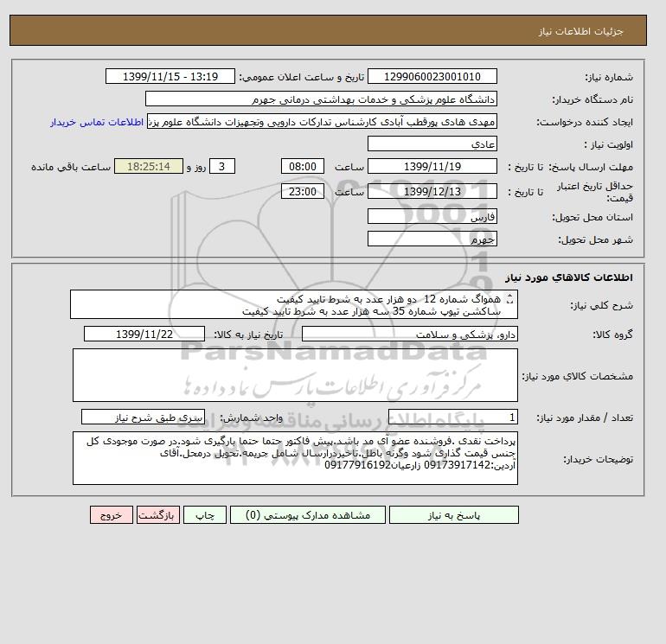Click price validity time 23:00

(x=303, y=191)
